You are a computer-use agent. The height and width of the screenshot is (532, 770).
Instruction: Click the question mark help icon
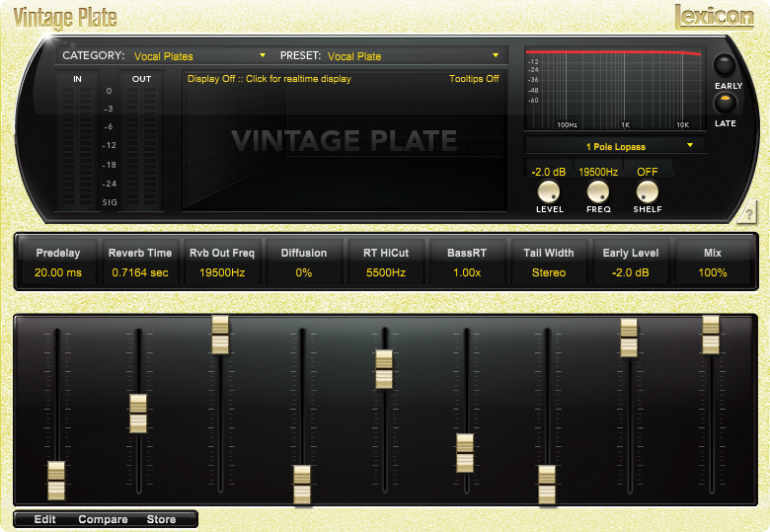point(748,213)
